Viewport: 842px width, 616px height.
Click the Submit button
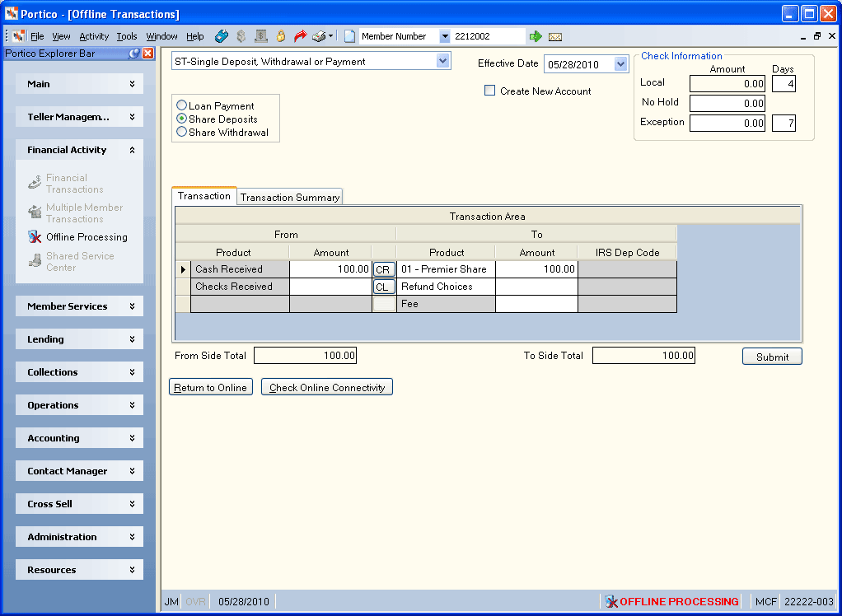tap(772, 357)
